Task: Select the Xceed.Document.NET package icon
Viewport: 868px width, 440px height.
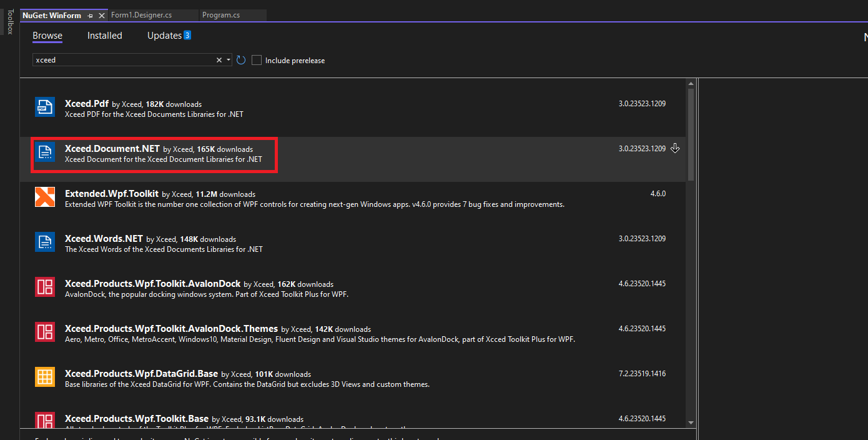Action: (44, 152)
